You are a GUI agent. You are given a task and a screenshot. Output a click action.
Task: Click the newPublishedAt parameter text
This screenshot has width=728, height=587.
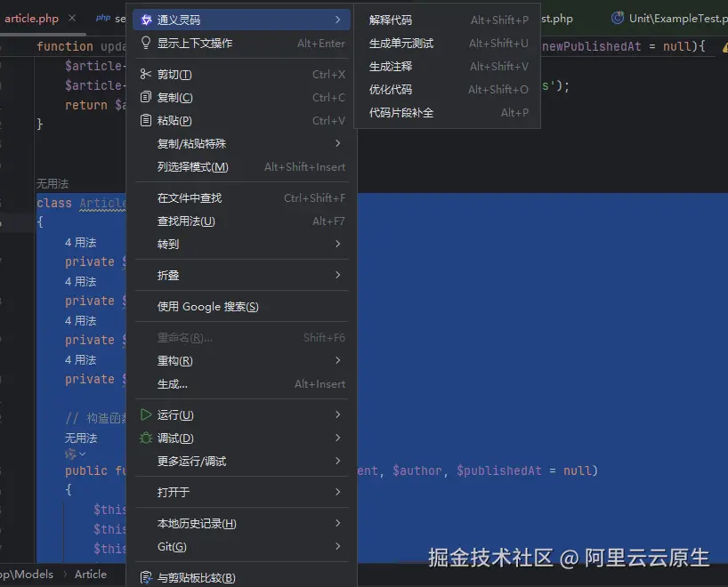(x=592, y=46)
